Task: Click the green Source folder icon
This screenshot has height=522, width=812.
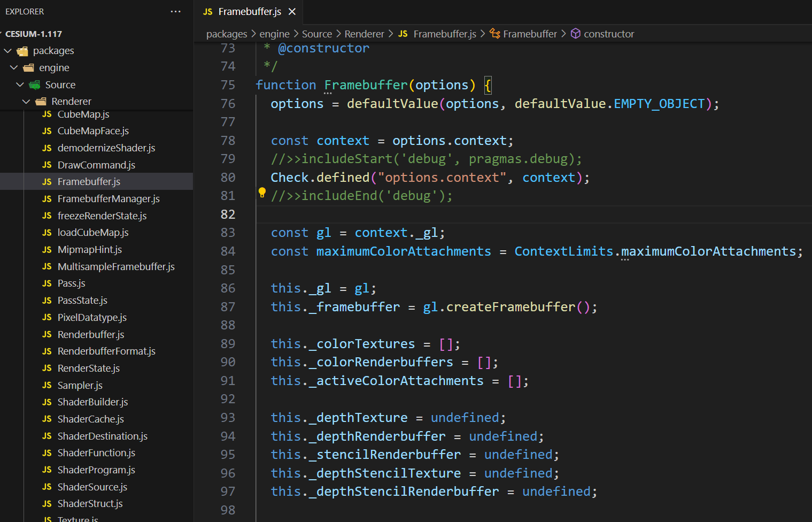Action: 35,85
